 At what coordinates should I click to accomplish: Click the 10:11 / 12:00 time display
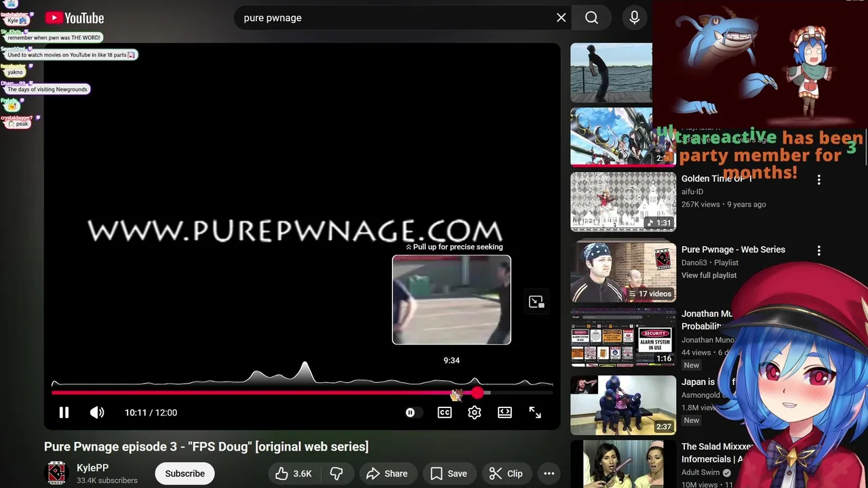tap(151, 412)
